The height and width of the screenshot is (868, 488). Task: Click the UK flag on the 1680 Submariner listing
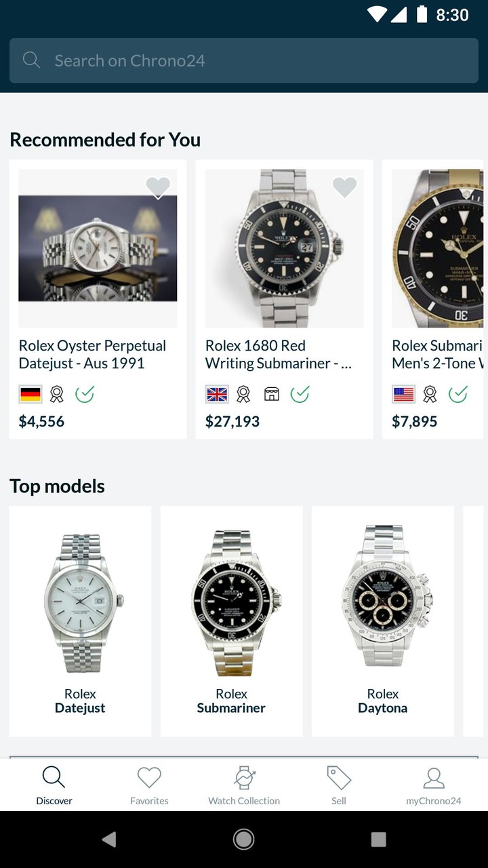[217, 394]
